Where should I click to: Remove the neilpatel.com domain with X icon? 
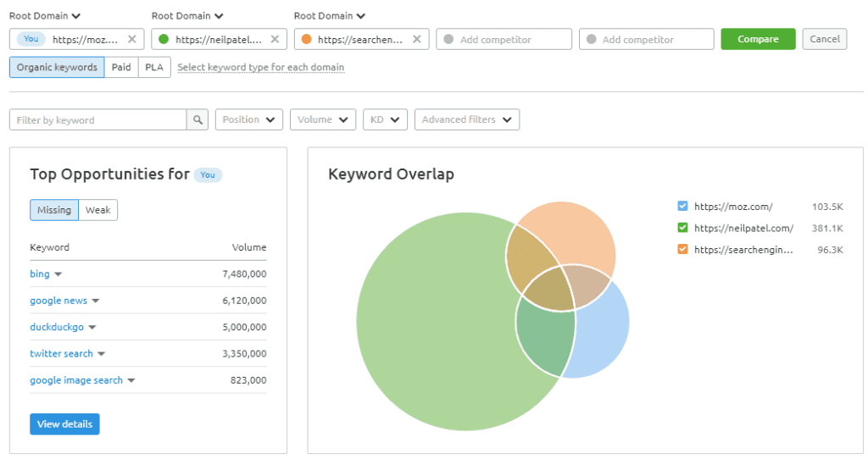coord(275,39)
